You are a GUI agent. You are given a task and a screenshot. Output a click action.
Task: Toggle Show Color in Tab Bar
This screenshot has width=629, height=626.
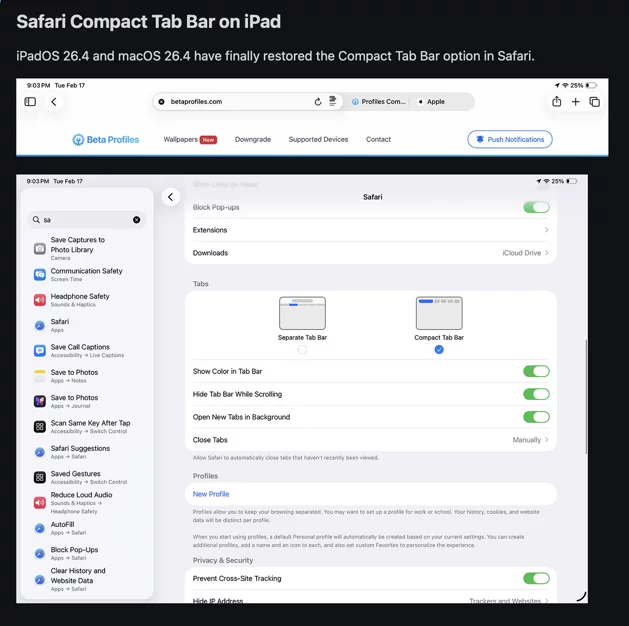(536, 371)
